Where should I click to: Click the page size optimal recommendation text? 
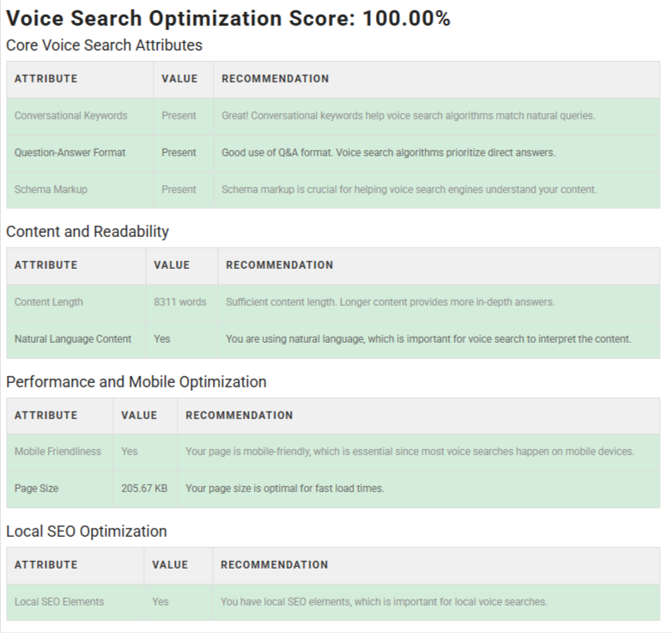pos(285,489)
